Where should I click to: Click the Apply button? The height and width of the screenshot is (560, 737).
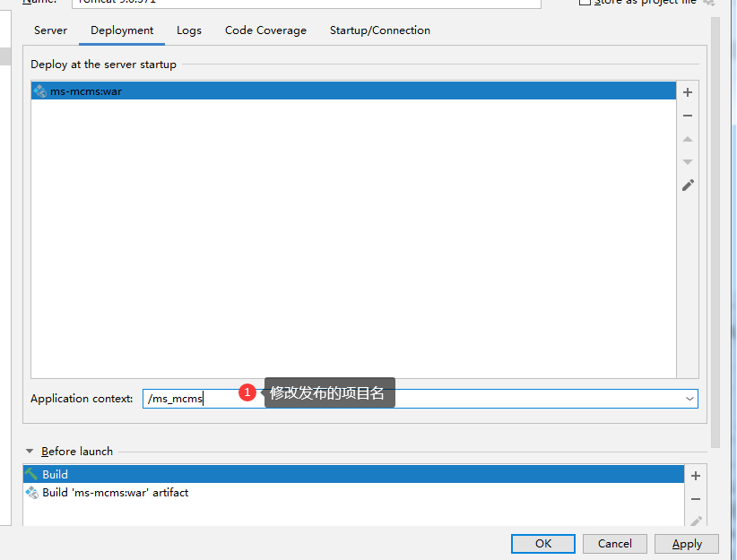coord(687,544)
